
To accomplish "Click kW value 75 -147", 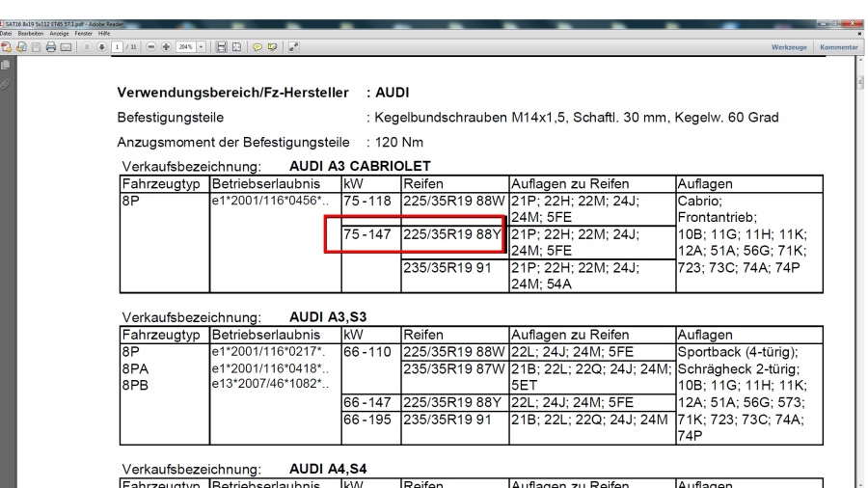I will click(367, 234).
